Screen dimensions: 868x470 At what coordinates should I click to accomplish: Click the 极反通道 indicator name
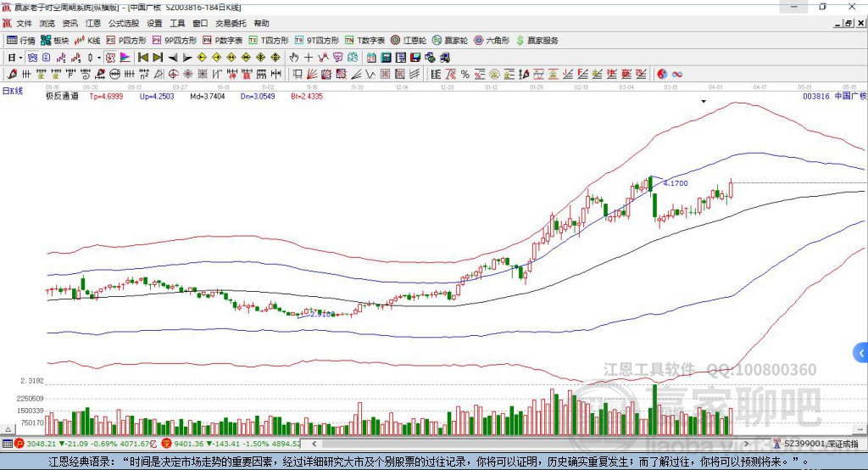tap(62, 96)
